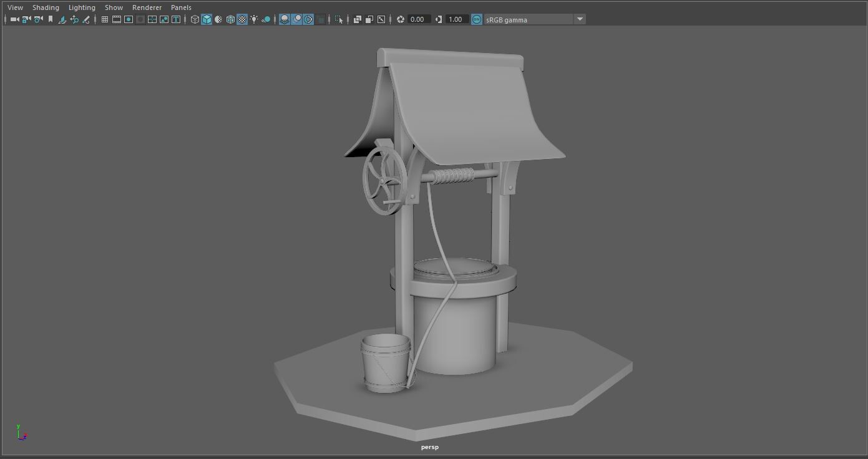Image resolution: width=868 pixels, height=459 pixels.
Task: Open the view transform dropdown
Action: click(580, 19)
